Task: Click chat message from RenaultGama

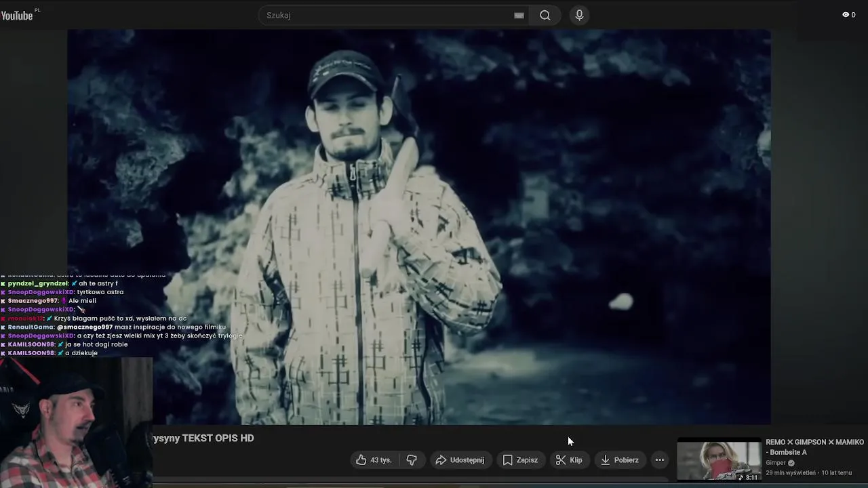Action: point(117,327)
